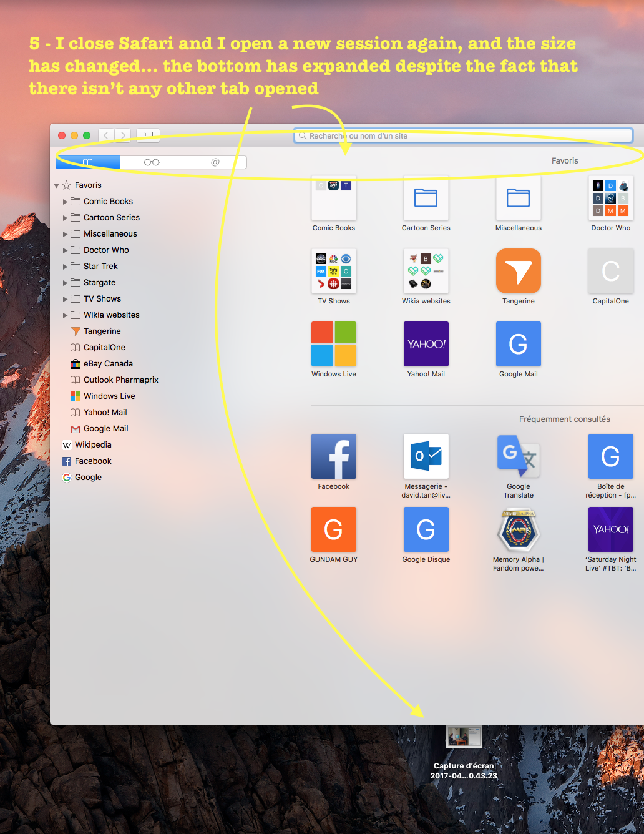The height and width of the screenshot is (834, 644).
Task: Open the Comic Books favorites folder tile
Action: click(x=334, y=198)
